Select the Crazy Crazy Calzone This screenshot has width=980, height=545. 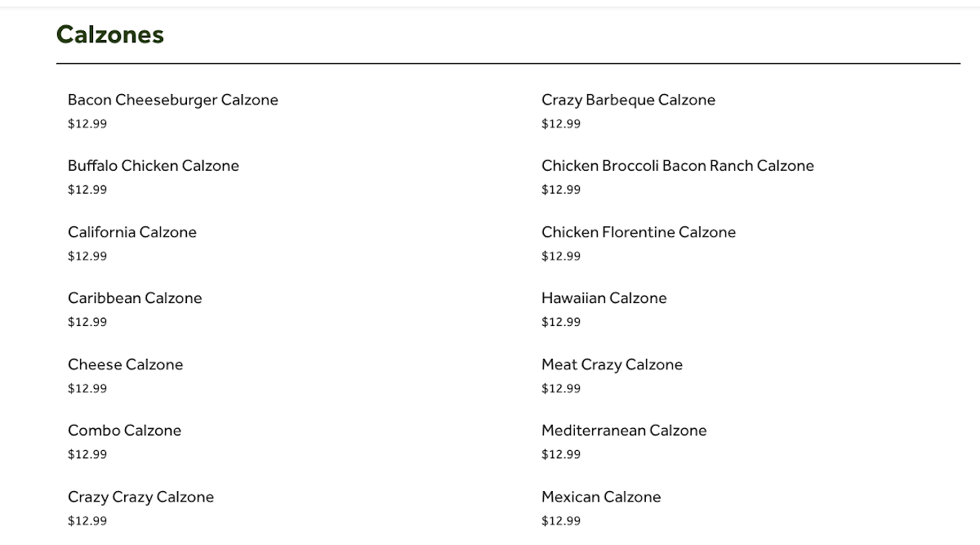coord(141,497)
